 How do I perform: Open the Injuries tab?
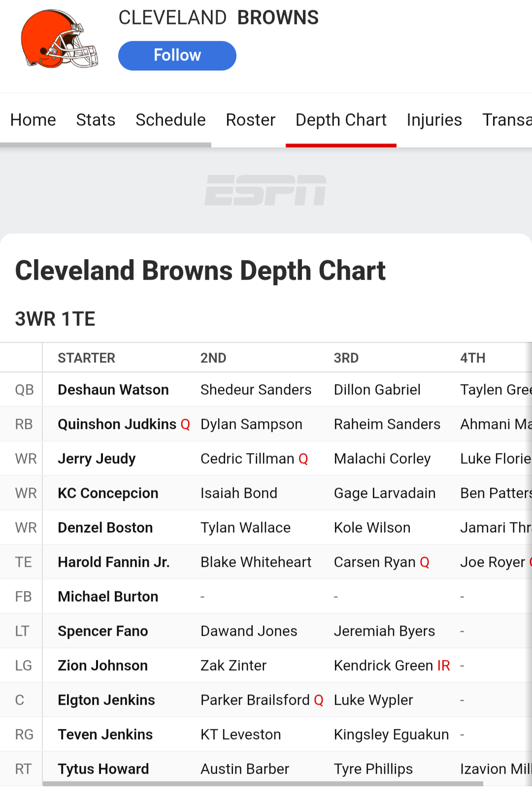click(434, 120)
